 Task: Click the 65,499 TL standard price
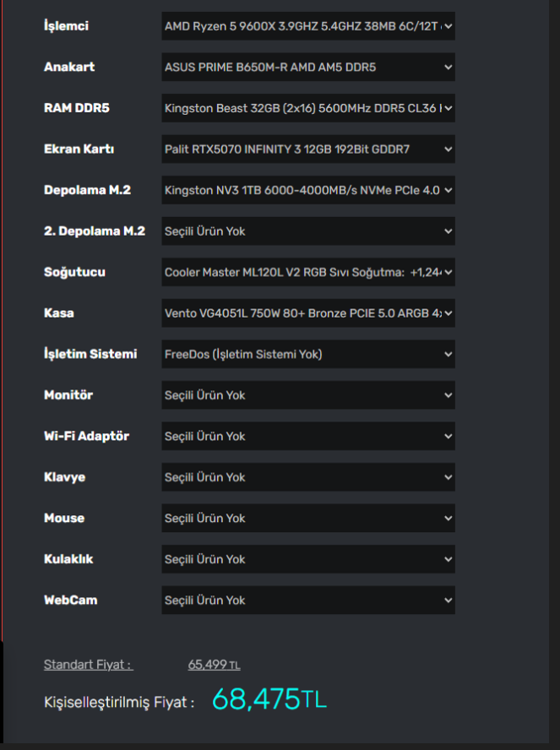(x=214, y=665)
